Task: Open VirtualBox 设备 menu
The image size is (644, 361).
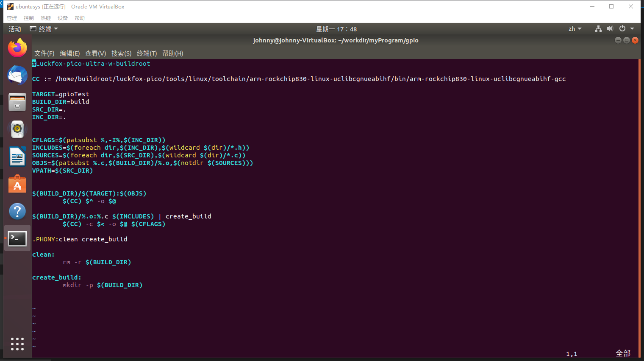Action: point(63,18)
